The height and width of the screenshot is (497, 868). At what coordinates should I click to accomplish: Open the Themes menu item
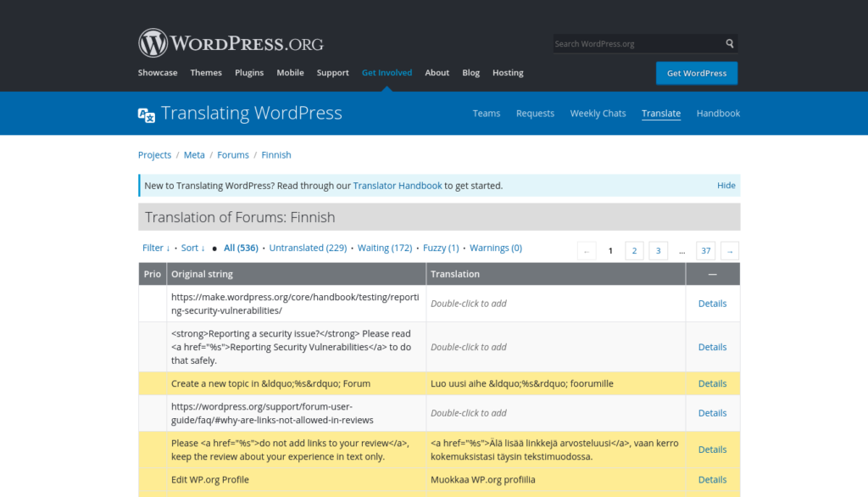[206, 73]
